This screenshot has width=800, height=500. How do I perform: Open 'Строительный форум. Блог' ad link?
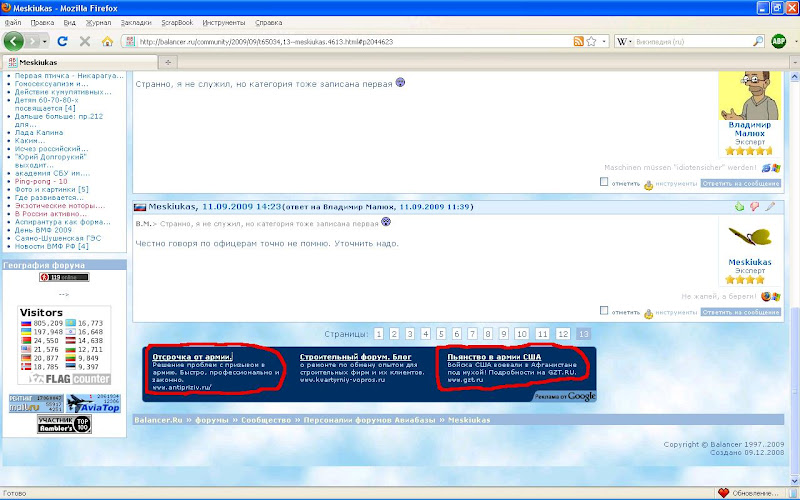(x=356, y=357)
